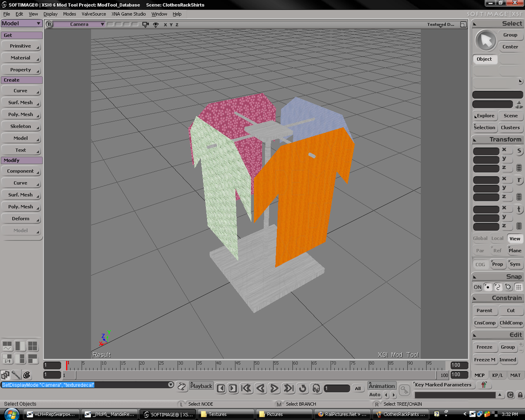Enable face snapping icon in Snap panel
Screen dimensions: 525x420
[x=508, y=287]
